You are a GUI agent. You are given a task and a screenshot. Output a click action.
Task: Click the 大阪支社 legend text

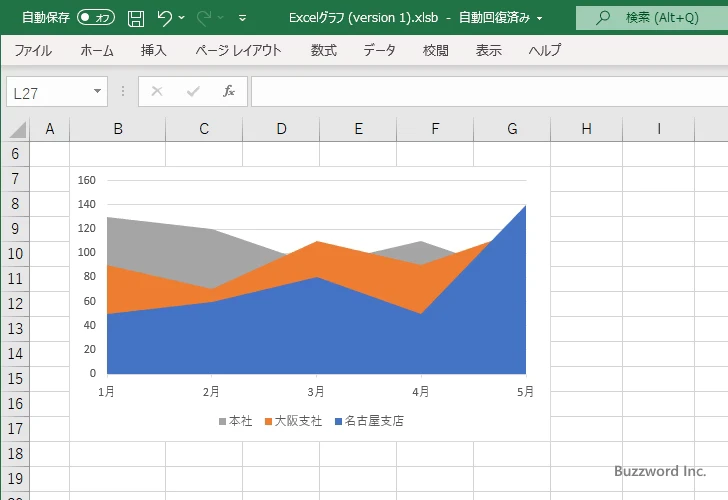pyautogui.click(x=298, y=421)
